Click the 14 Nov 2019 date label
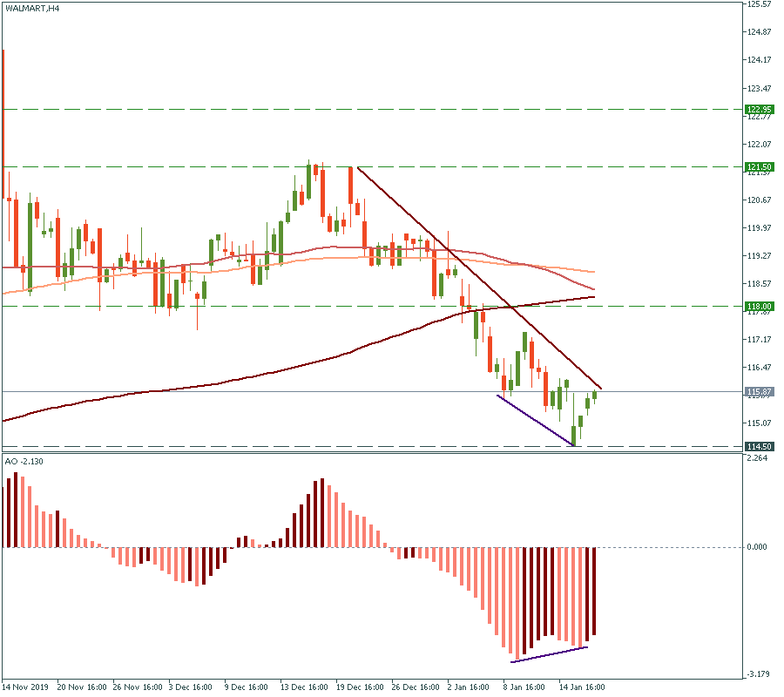This screenshot has width=784, height=697. click(26, 687)
